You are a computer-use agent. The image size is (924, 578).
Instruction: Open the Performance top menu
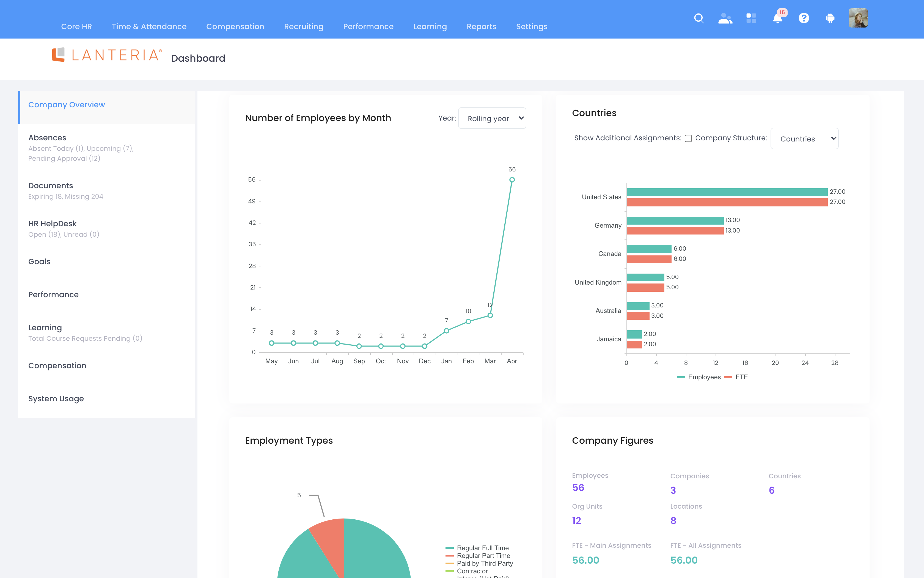(368, 26)
